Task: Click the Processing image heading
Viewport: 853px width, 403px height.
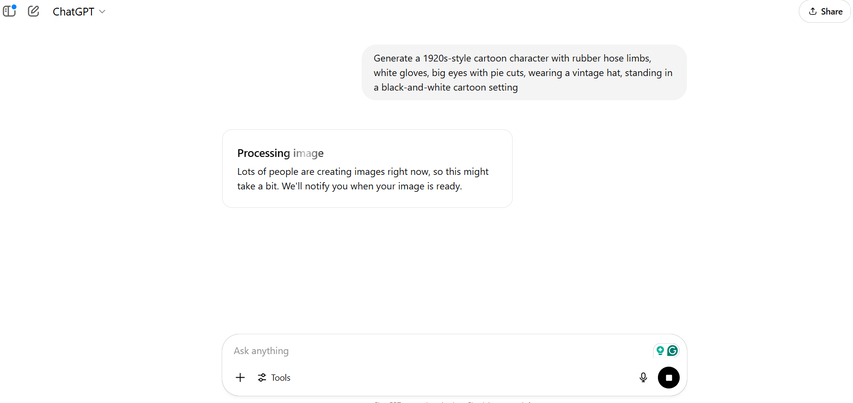Action: [x=280, y=153]
